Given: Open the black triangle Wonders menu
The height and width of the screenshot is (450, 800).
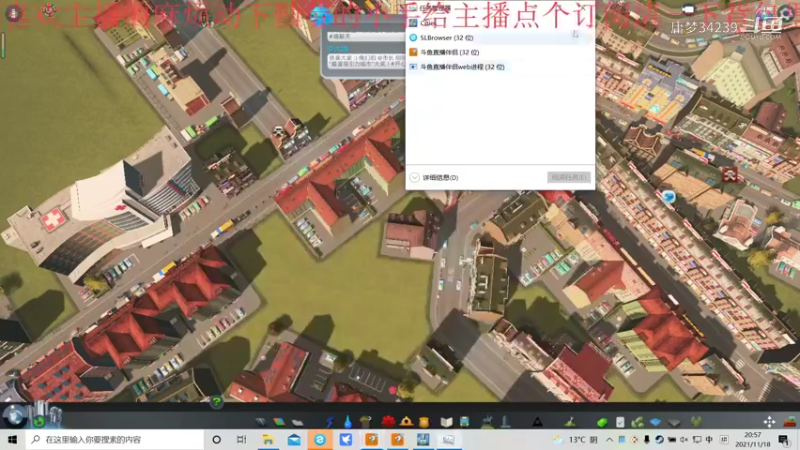Looking at the screenshot, I should [x=537, y=422].
